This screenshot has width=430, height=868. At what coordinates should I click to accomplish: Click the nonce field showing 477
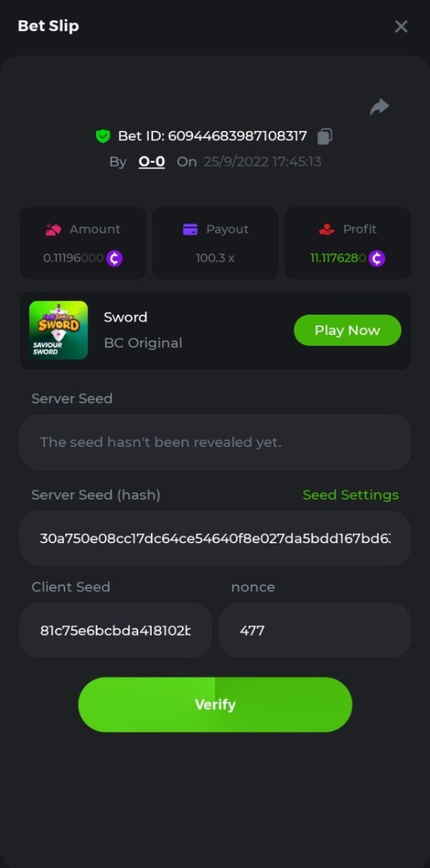click(x=315, y=630)
